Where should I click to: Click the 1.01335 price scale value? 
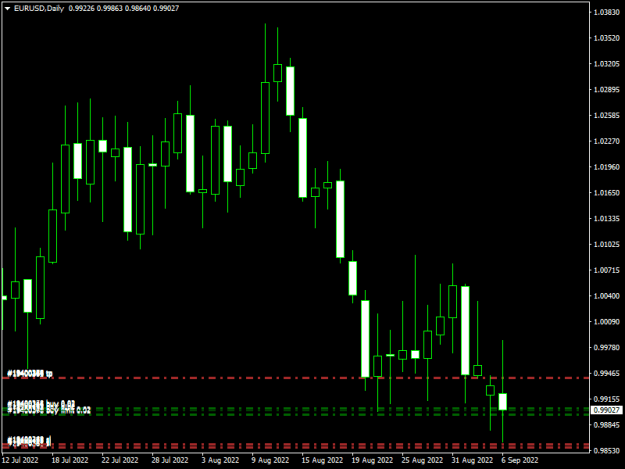[607, 218]
